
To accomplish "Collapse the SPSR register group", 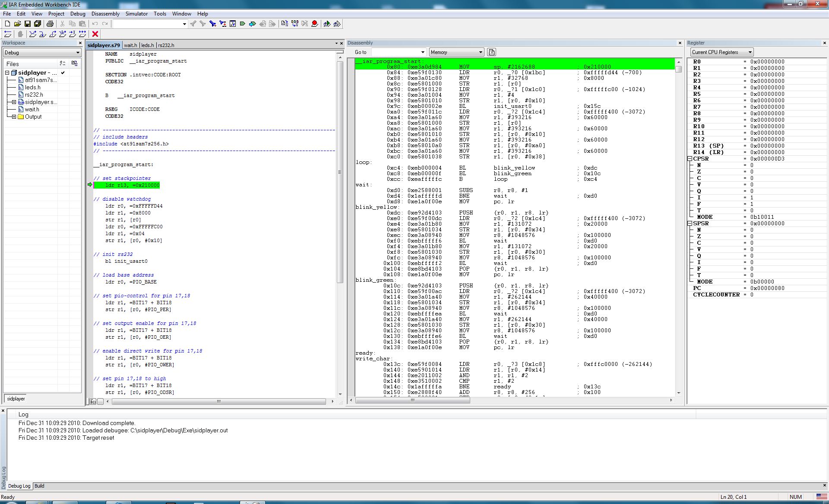I will pyautogui.click(x=690, y=224).
